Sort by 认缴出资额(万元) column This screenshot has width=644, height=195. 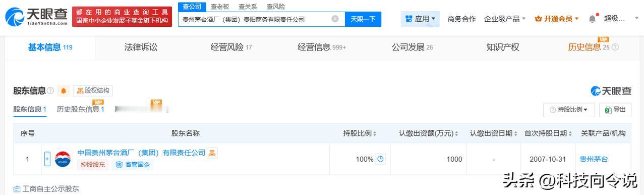click(429, 133)
